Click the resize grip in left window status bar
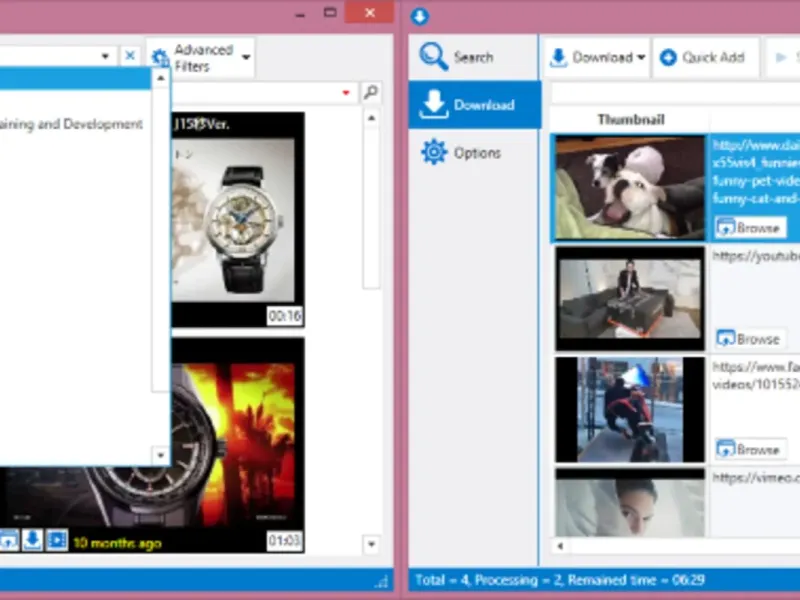Viewport: 800px width, 600px height. (383, 581)
